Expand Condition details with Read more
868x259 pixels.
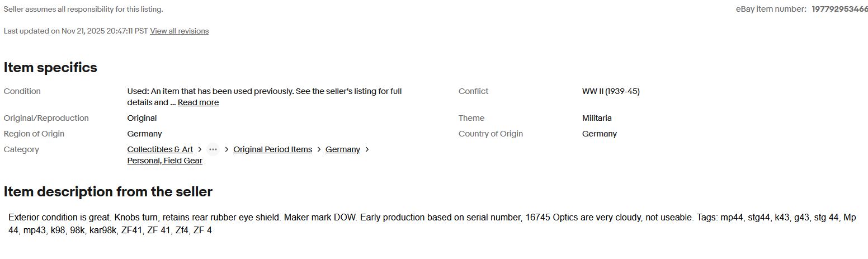coord(198,102)
